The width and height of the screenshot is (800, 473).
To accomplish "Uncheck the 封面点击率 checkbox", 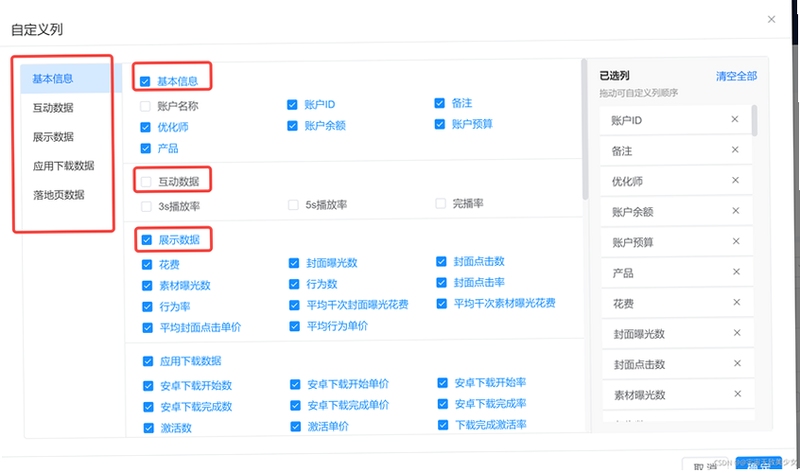I will (x=441, y=283).
